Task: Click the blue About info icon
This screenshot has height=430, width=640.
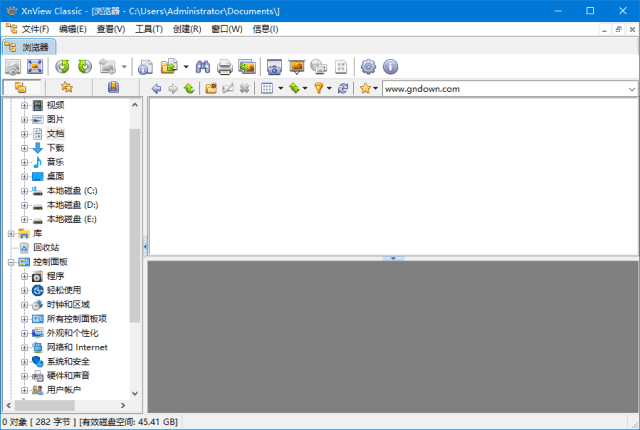Action: click(x=390, y=67)
